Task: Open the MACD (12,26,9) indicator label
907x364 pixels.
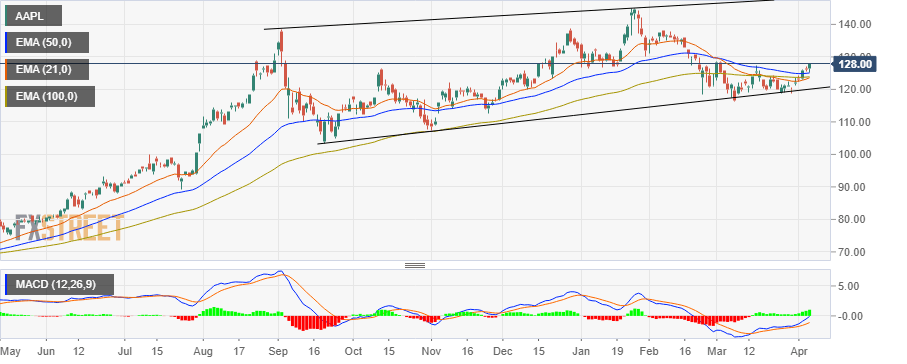Action: [59, 284]
